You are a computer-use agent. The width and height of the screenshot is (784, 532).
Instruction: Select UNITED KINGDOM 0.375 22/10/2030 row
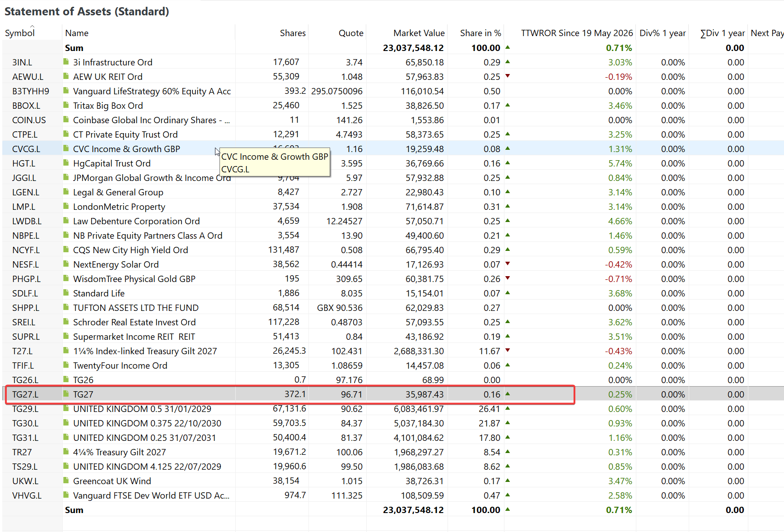(x=392, y=423)
